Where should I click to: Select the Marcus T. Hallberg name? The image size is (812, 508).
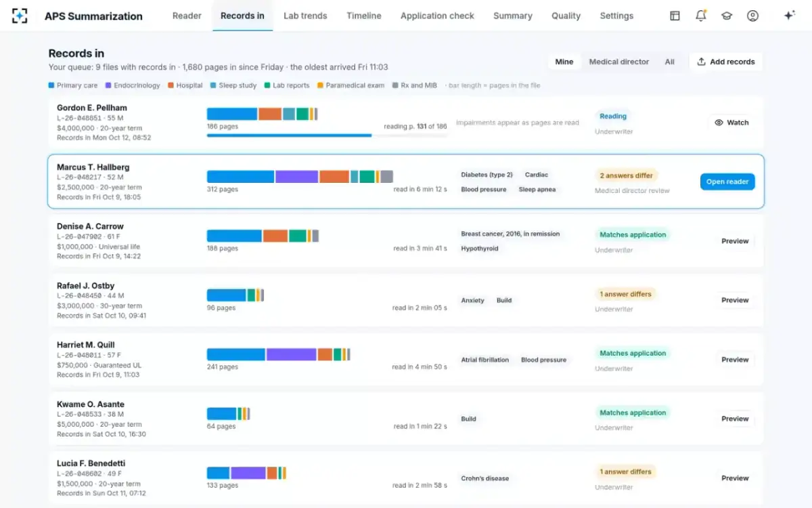pos(93,167)
